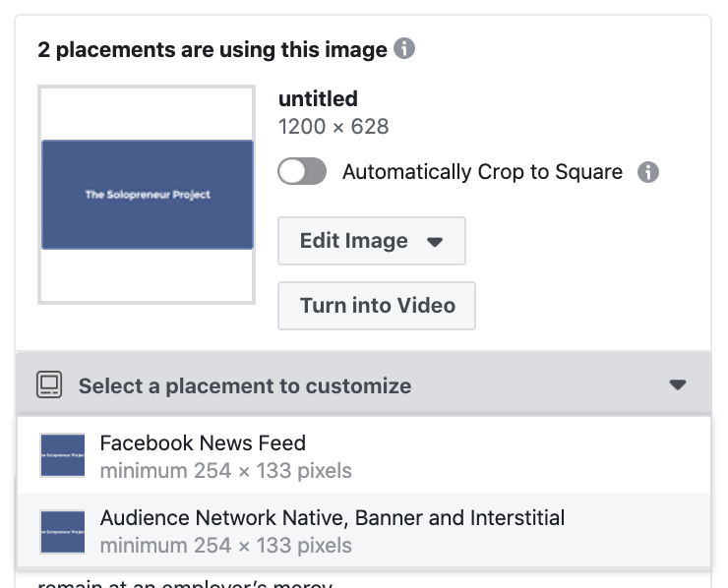The width and height of the screenshot is (728, 588).
Task: Click the Edit Image caret arrow
Action: (435, 242)
